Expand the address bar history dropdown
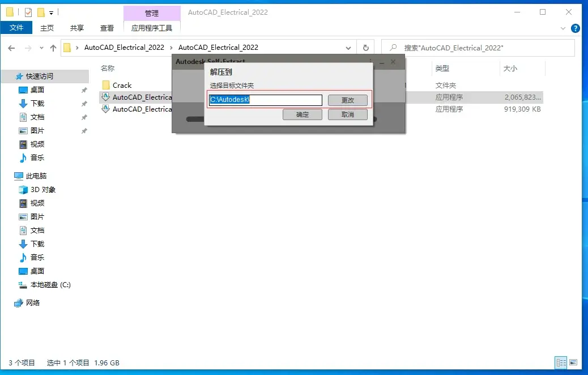 [348, 48]
